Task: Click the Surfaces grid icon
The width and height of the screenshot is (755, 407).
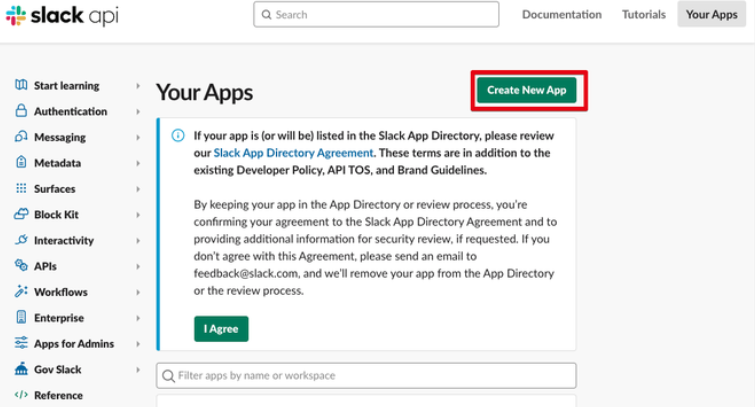Action: pyautogui.click(x=21, y=188)
